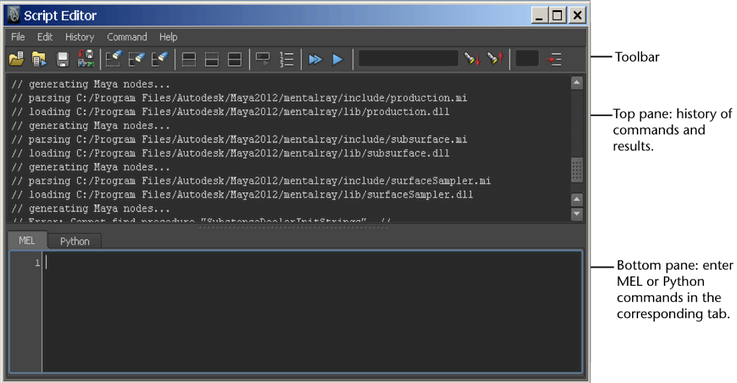
Task: Switch to the Python tab
Action: point(74,241)
